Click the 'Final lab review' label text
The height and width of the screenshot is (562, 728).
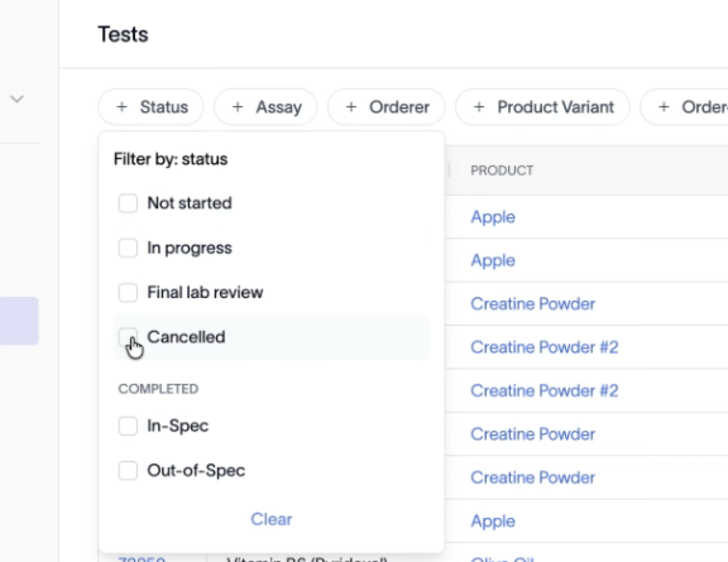205,293
